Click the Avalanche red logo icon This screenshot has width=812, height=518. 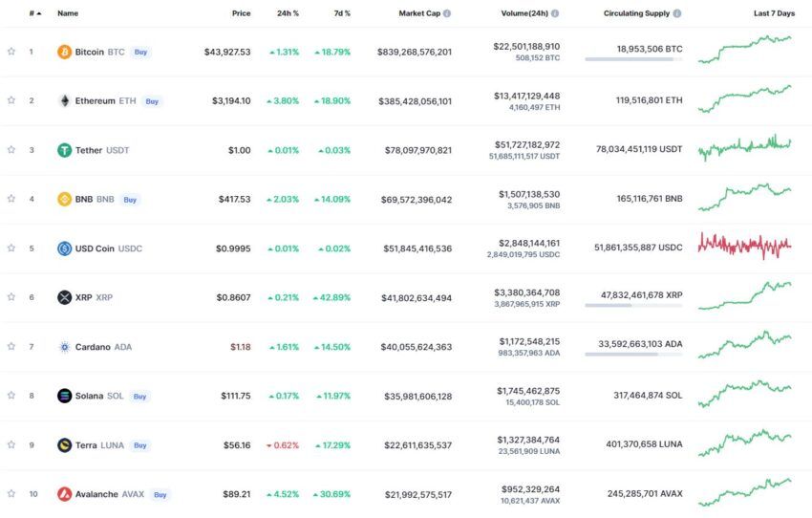[64, 494]
